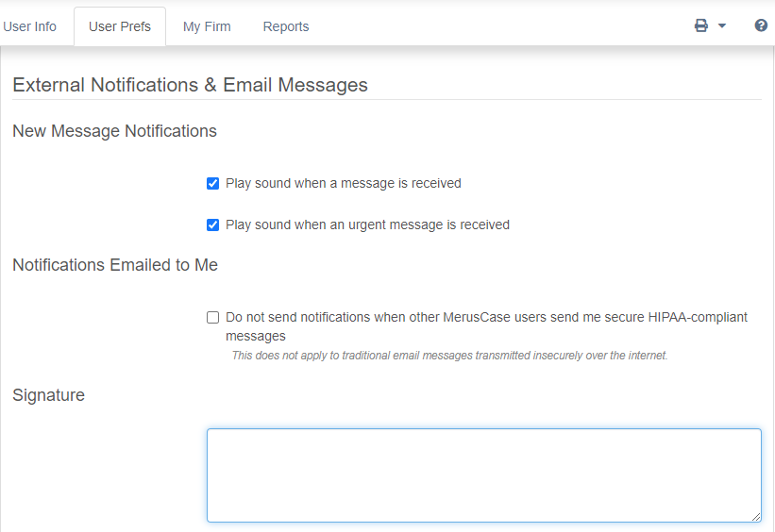775x532 pixels.
Task: Click the Signature section heading
Action: [x=48, y=395]
